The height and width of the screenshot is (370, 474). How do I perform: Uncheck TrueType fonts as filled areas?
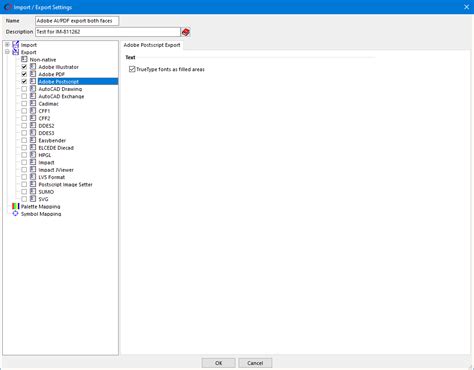pos(132,69)
